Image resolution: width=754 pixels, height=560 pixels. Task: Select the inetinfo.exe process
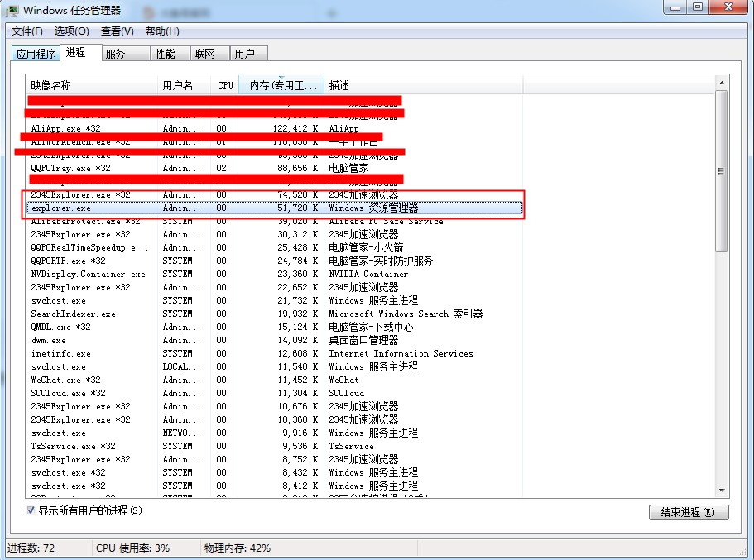(x=274, y=353)
